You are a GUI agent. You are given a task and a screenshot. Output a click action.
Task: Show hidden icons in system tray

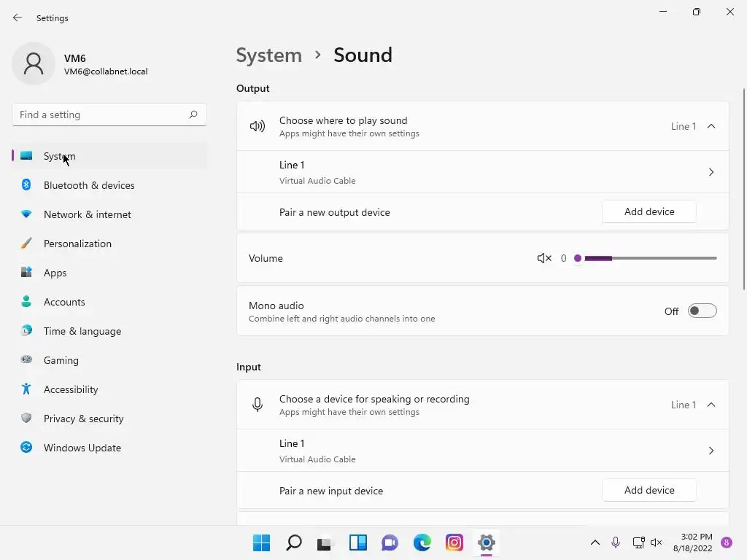pos(595,542)
